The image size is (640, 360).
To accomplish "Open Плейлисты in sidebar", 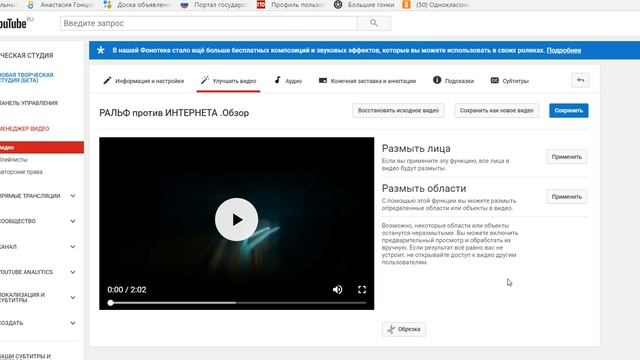I will [13, 160].
